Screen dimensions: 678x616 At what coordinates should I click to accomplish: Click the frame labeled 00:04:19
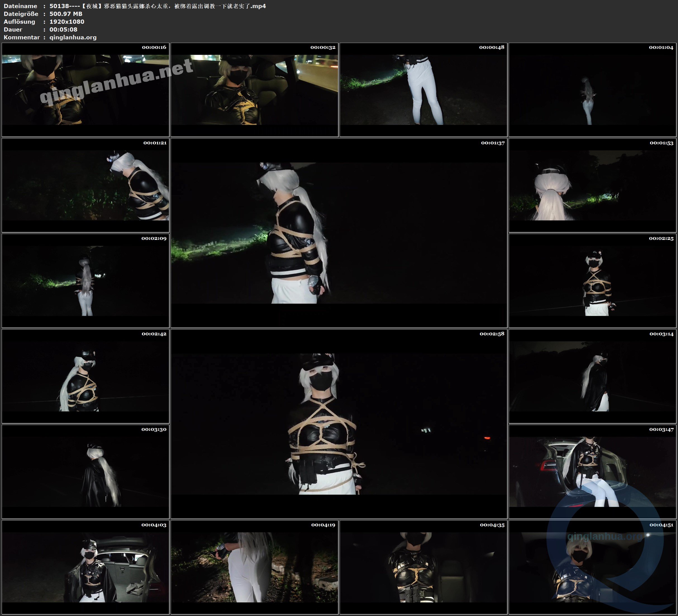tap(254, 567)
